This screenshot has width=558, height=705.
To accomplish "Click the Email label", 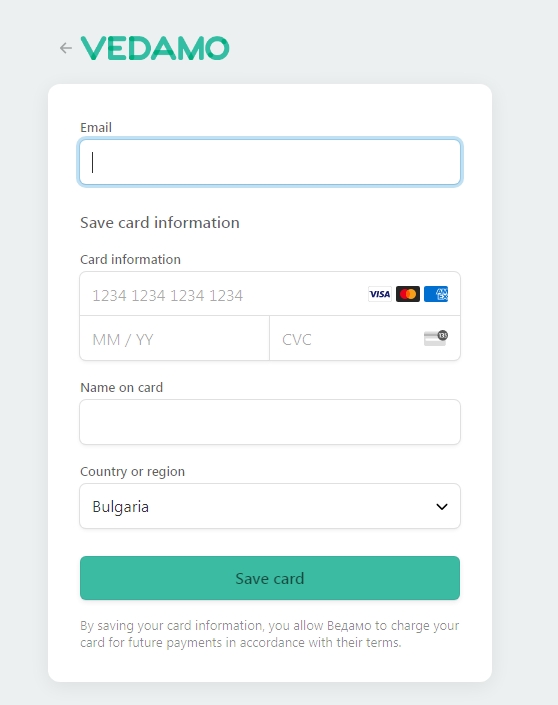I will [x=96, y=128].
